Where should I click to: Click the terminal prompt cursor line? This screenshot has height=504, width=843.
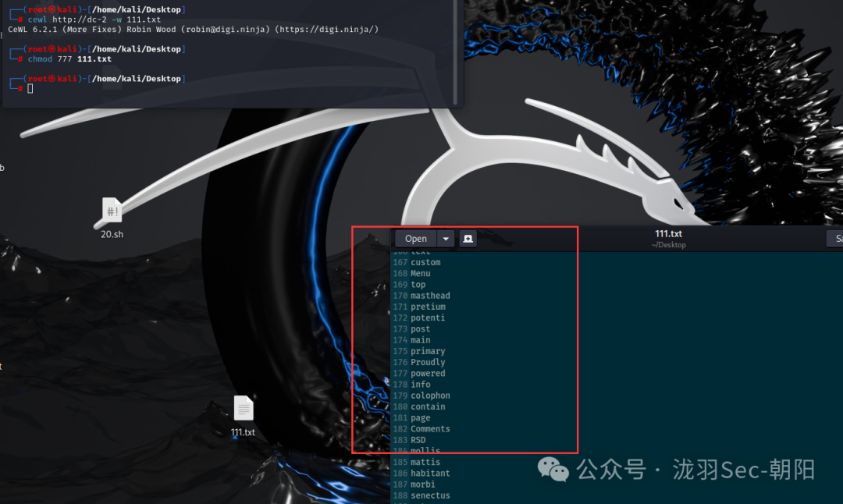click(30, 89)
